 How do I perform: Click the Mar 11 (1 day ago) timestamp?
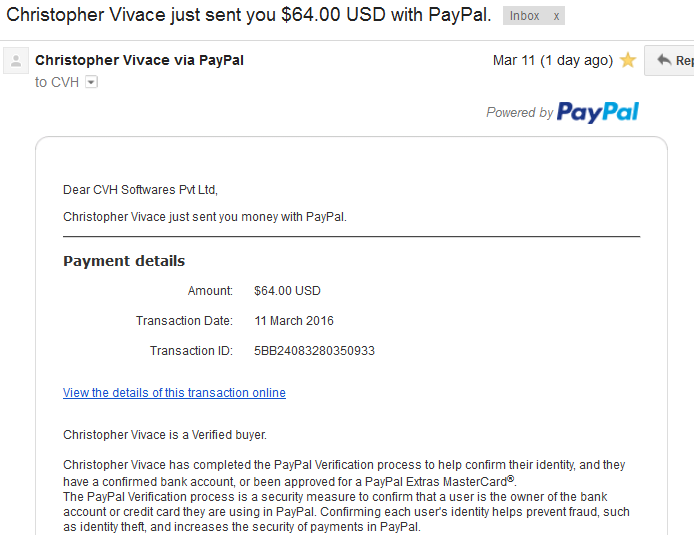[553, 60]
